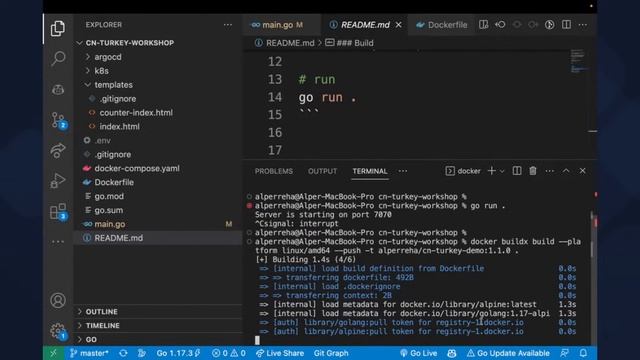640x360 pixels.
Task: Show more panel tabs ellipsis
Action: click(x=403, y=171)
